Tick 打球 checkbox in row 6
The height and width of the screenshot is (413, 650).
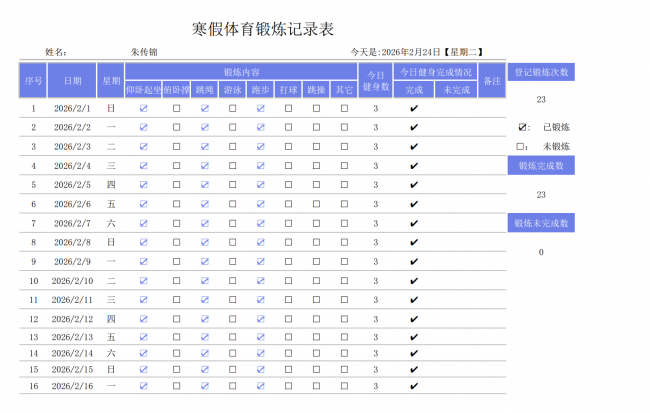(288, 204)
